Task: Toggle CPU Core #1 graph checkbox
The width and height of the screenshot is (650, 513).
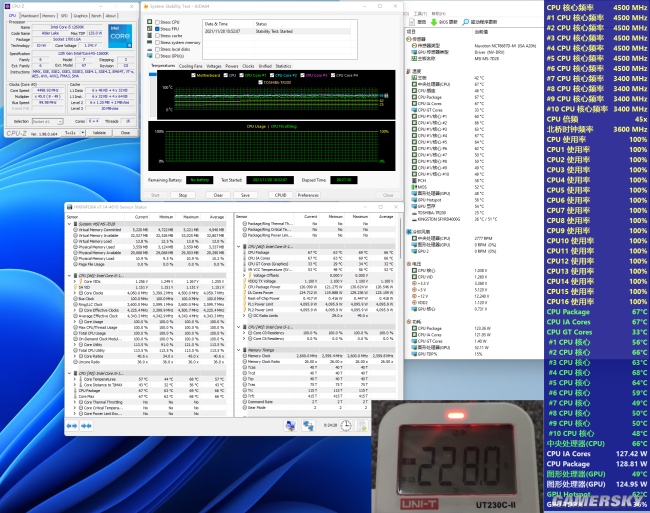Action: coord(242,75)
